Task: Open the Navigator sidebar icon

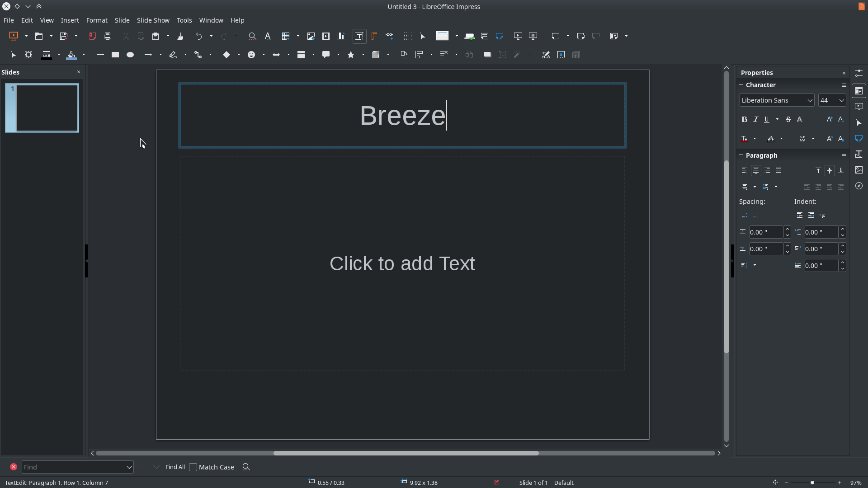Action: click(859, 186)
